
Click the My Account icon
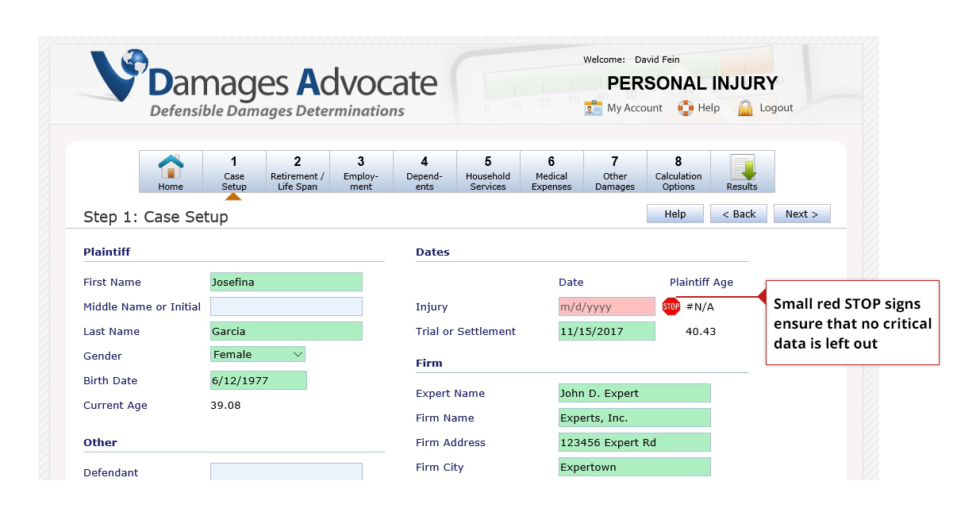click(x=594, y=108)
